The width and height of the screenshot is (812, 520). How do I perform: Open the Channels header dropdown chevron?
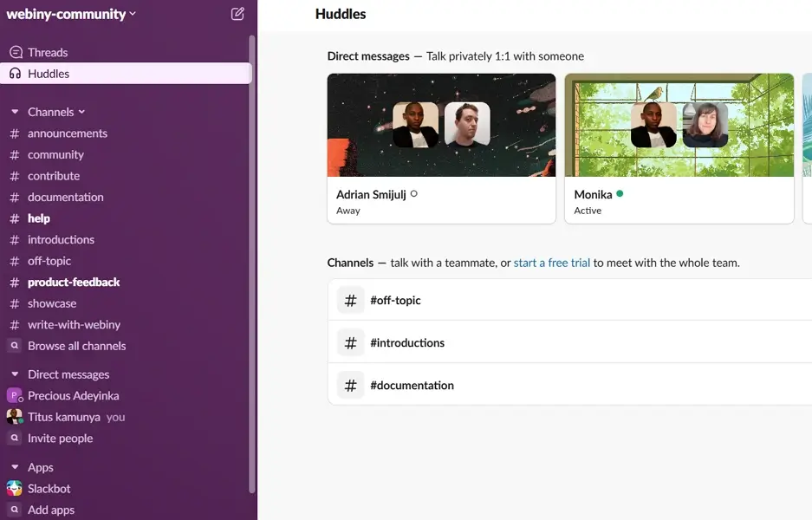click(81, 112)
